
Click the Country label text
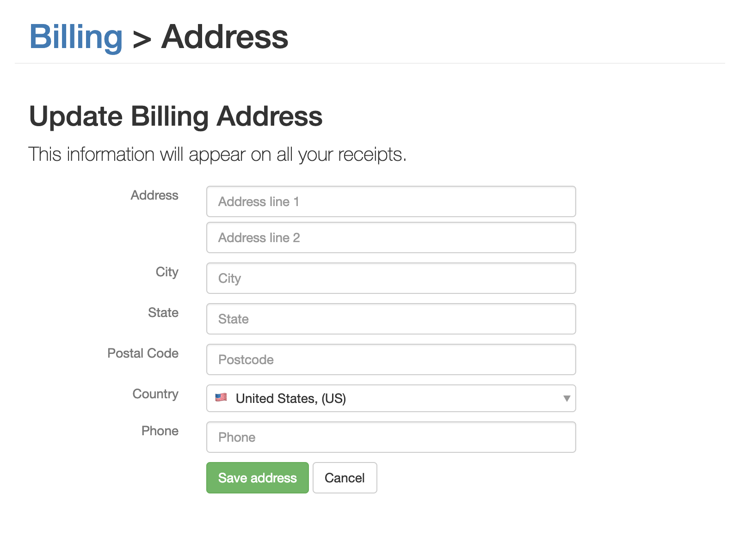(155, 394)
